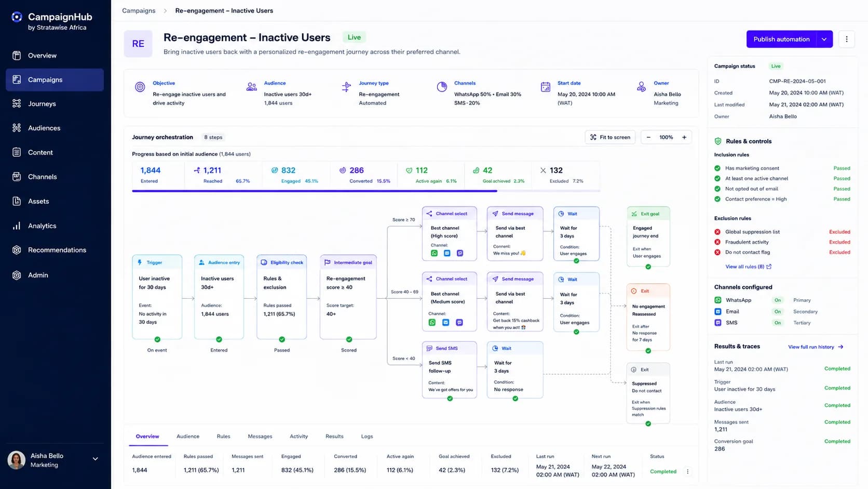
Task: Click the Eligibility check node icon
Action: 264,262
